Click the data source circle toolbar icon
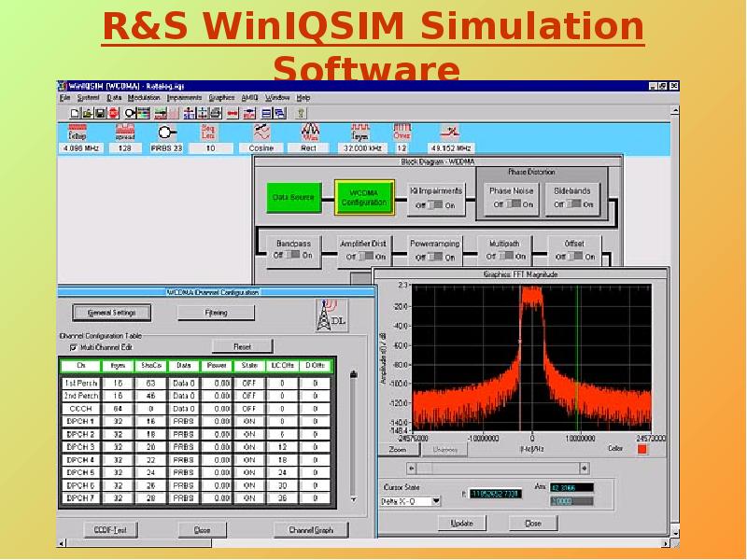 (131, 113)
